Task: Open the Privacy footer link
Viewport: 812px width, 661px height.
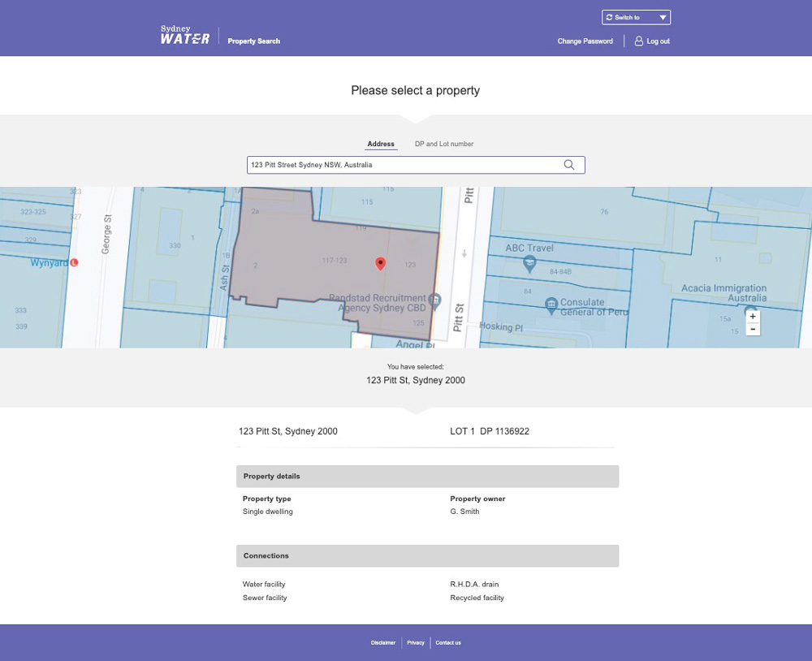Action: tap(416, 642)
